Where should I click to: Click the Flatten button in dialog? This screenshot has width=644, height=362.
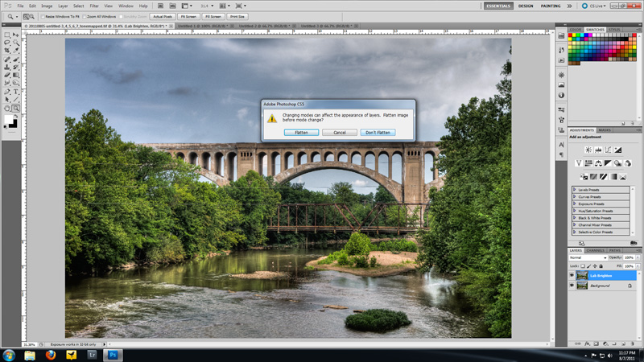tap(301, 132)
